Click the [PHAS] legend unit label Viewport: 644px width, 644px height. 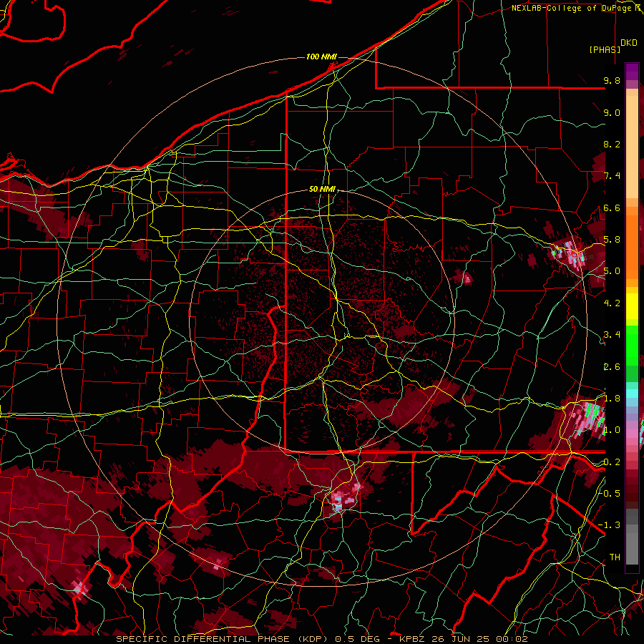point(605,49)
